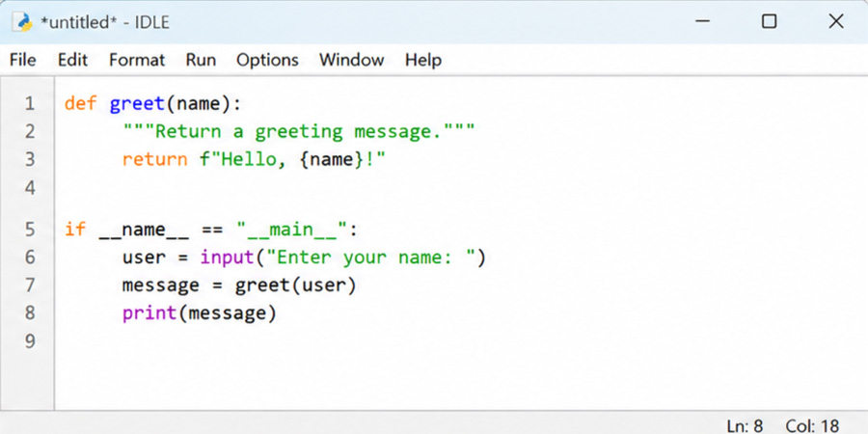Click the 'Enter your name: ' string
Image resolution: width=868 pixels, height=434 pixels.
click(x=370, y=258)
